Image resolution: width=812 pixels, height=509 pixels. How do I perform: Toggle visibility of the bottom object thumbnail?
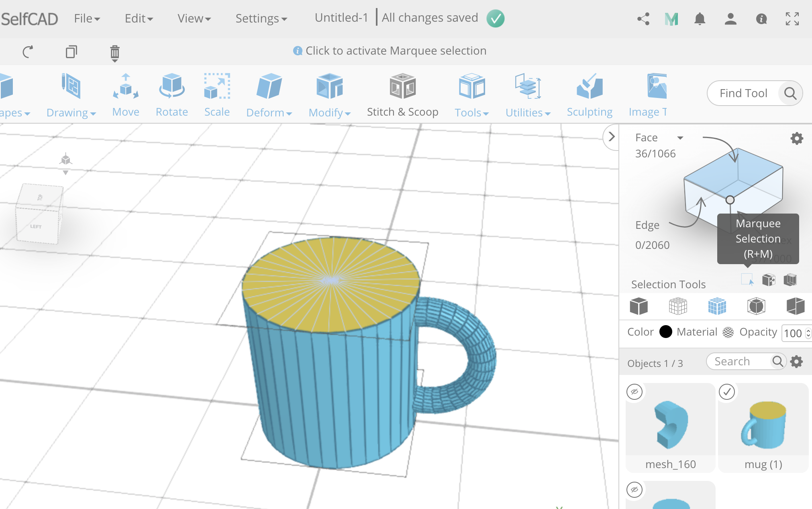tap(635, 490)
